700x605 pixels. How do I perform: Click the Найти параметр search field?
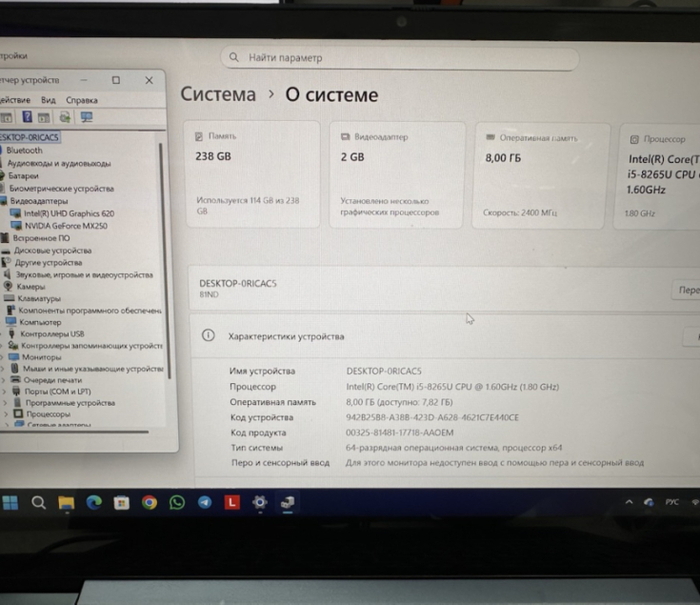(x=400, y=58)
